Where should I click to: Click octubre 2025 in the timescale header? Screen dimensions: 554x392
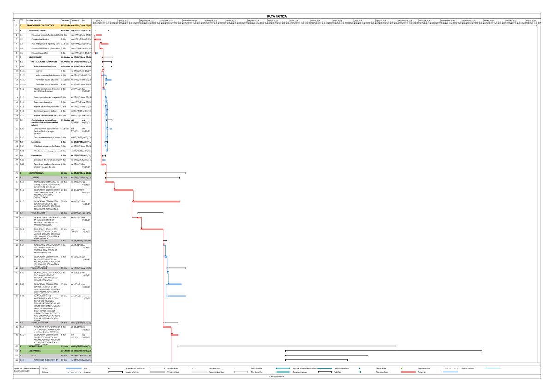click(x=167, y=21)
